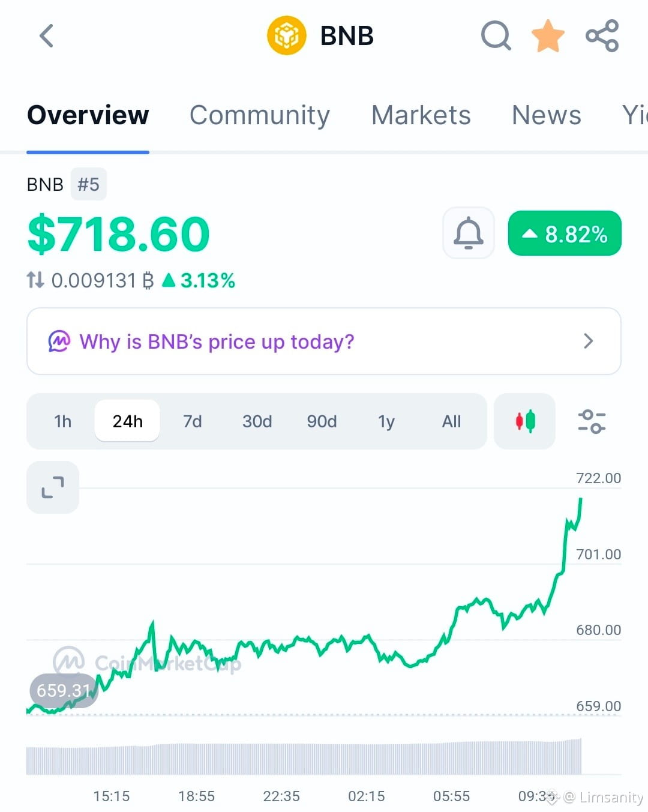Tap the 659.00 axis label
Viewport: 648px width, 812px height.
tap(598, 706)
